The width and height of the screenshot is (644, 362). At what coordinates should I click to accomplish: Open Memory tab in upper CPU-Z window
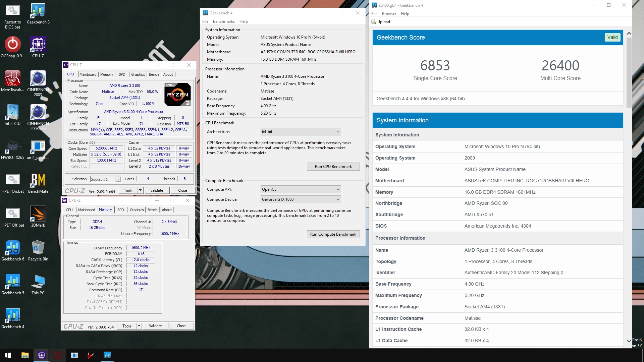[x=107, y=74]
